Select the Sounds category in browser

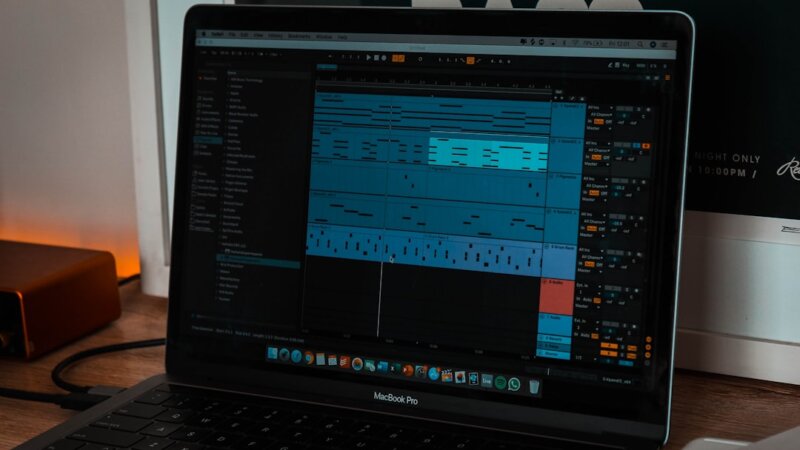tap(207, 98)
